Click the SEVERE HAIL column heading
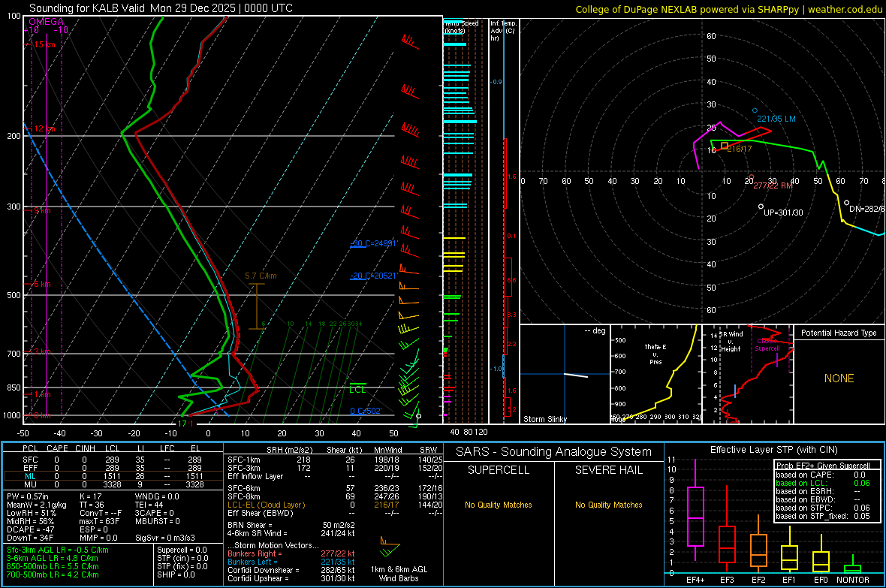 tap(608, 470)
